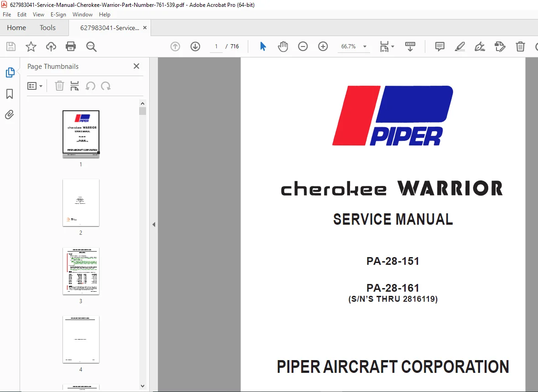Click the thumbnails scrollbar thumb
538x392 pixels.
[x=143, y=111]
